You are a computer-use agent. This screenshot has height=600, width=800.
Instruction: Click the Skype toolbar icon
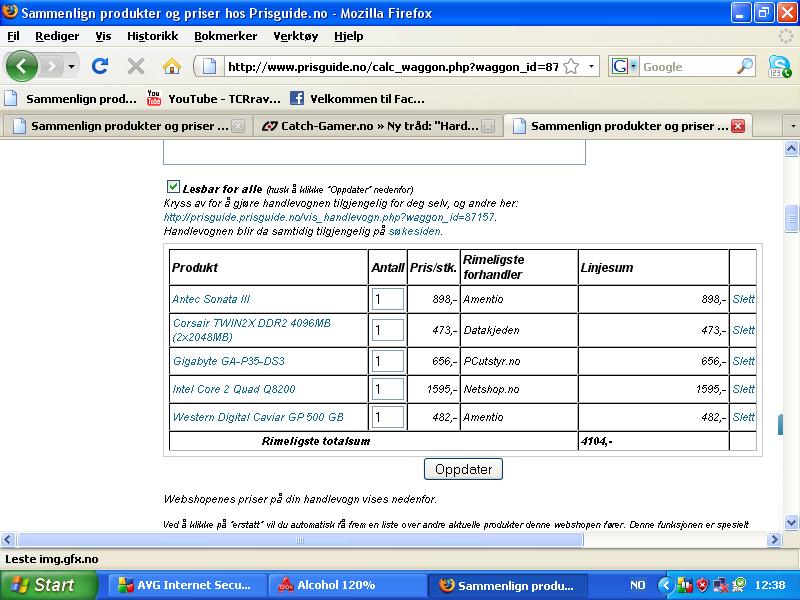[779, 66]
